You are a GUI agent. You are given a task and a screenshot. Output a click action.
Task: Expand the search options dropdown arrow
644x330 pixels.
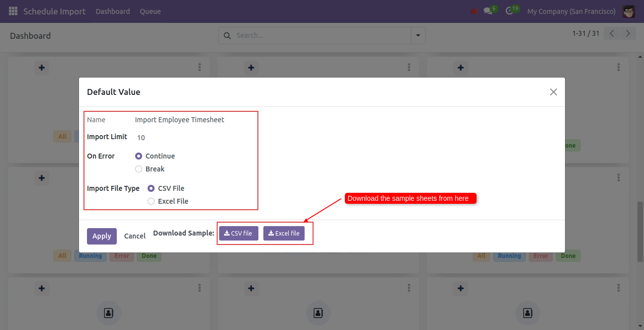[x=418, y=35]
